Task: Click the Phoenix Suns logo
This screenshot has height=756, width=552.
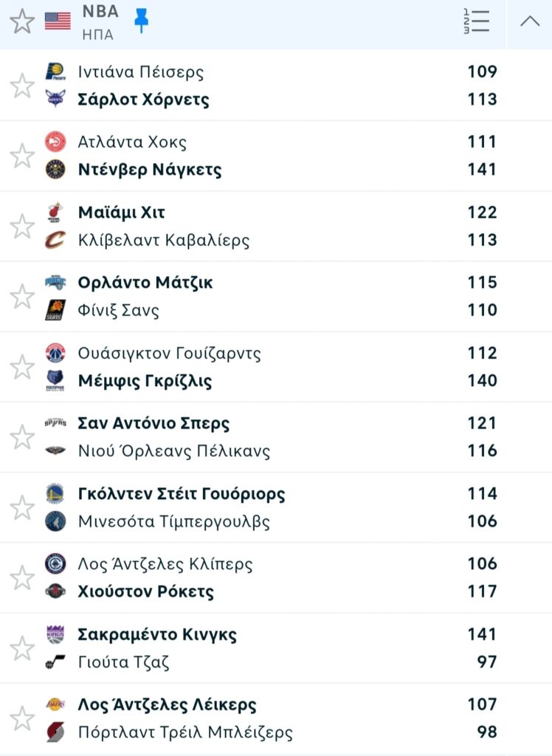Action: point(55,310)
